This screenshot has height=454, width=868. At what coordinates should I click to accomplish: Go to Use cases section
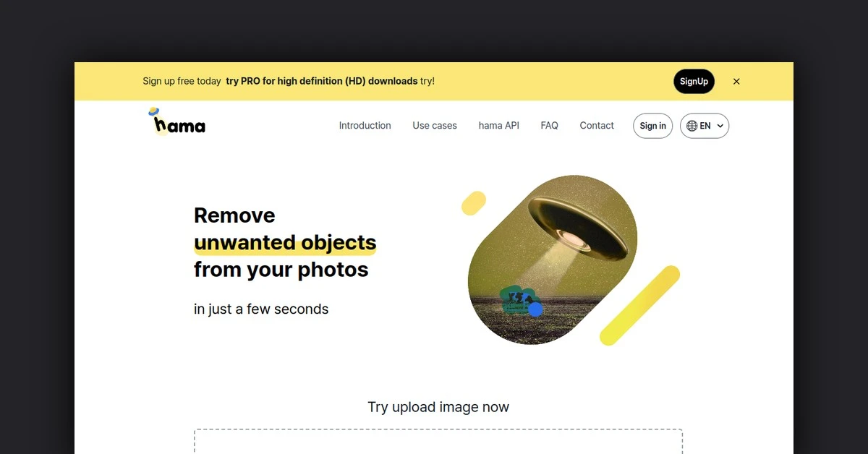(435, 126)
